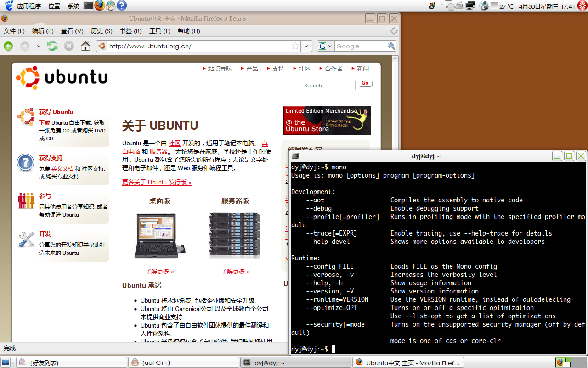588x368 pixels.
Task: Click the 更多关于 Ubuntu 发行版 link
Action: coord(157,182)
